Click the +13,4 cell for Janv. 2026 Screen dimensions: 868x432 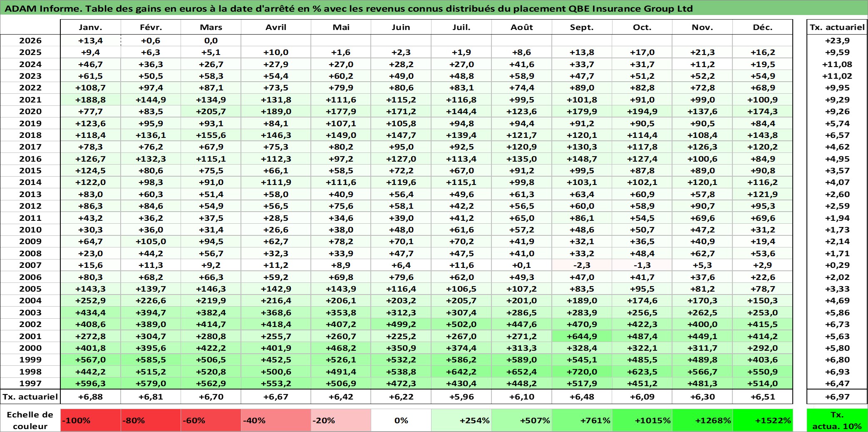90,40
